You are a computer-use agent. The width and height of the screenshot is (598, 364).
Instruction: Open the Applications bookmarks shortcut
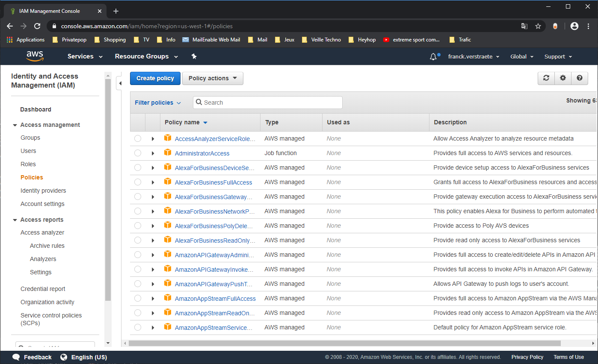pyautogui.click(x=26, y=40)
